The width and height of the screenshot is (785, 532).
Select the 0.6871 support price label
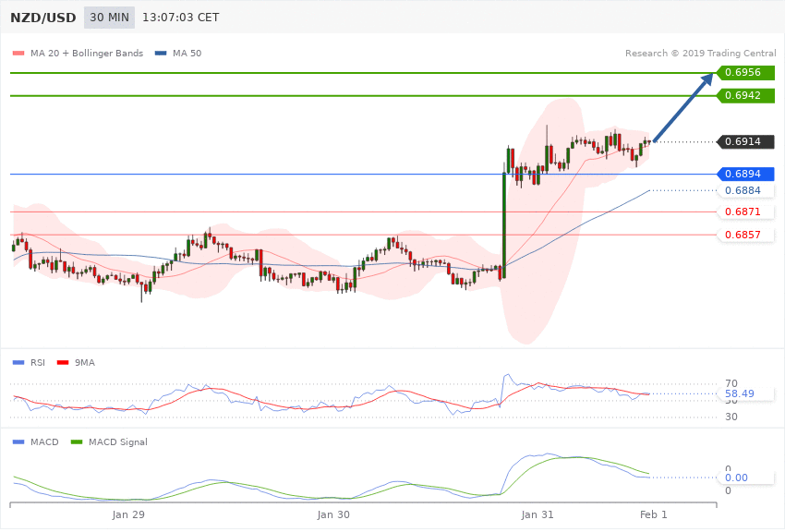tap(746, 212)
